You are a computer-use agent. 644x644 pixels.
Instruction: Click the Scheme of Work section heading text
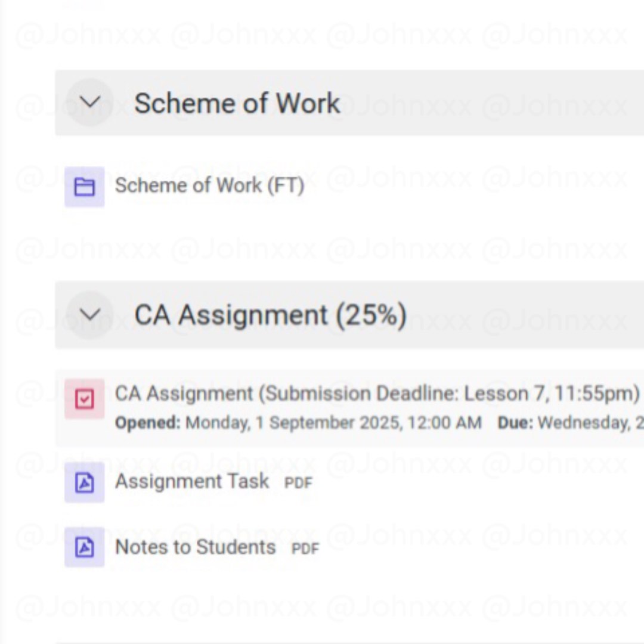coord(237,103)
